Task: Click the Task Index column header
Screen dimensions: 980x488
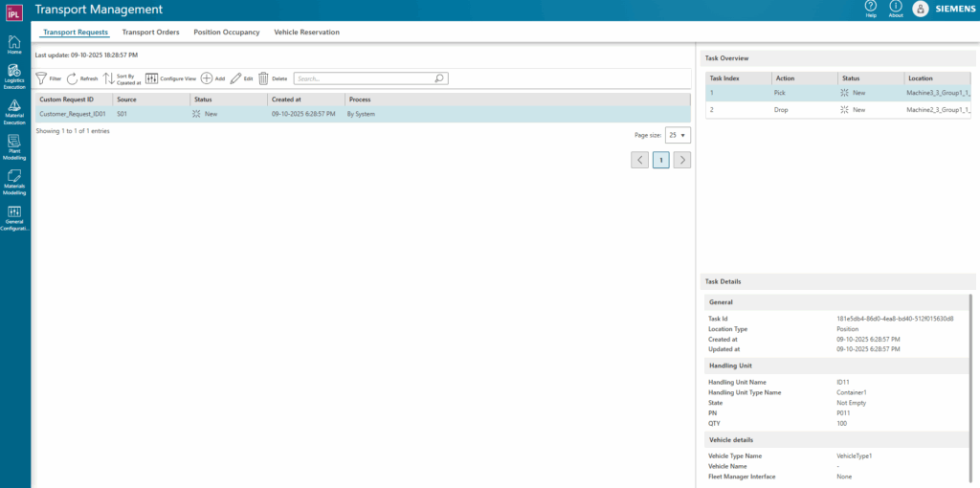Action: pyautogui.click(x=737, y=78)
